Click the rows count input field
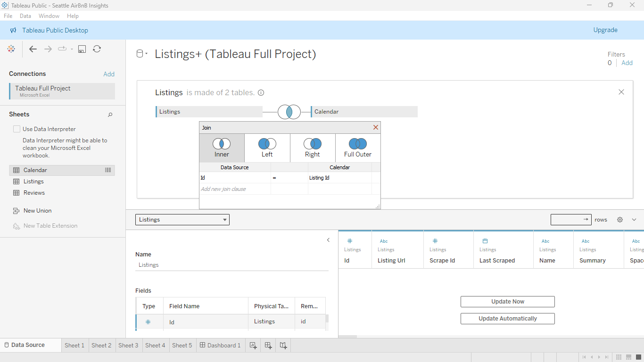 pos(571,220)
